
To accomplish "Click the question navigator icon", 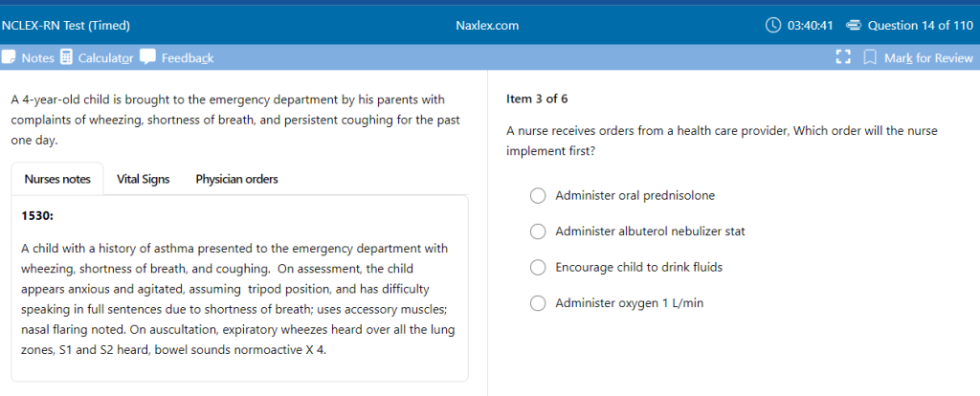I will tap(855, 25).
